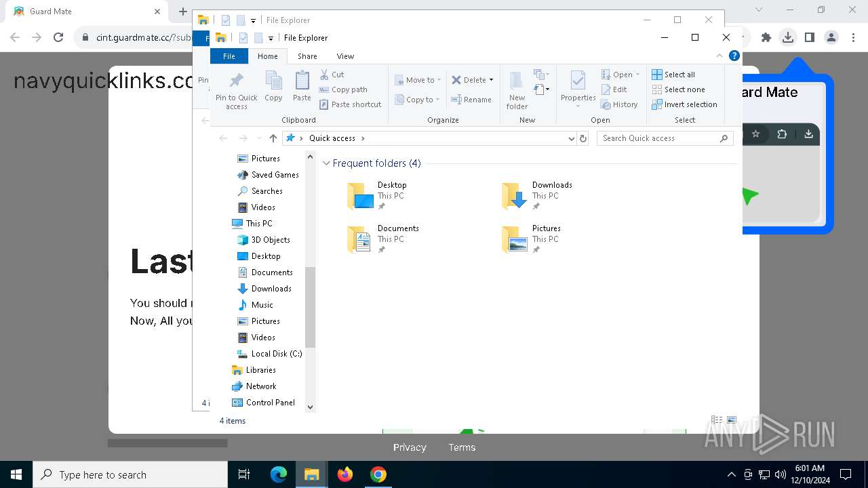The height and width of the screenshot is (488, 868).
Task: Click Select all in ribbon
Action: pos(673,75)
